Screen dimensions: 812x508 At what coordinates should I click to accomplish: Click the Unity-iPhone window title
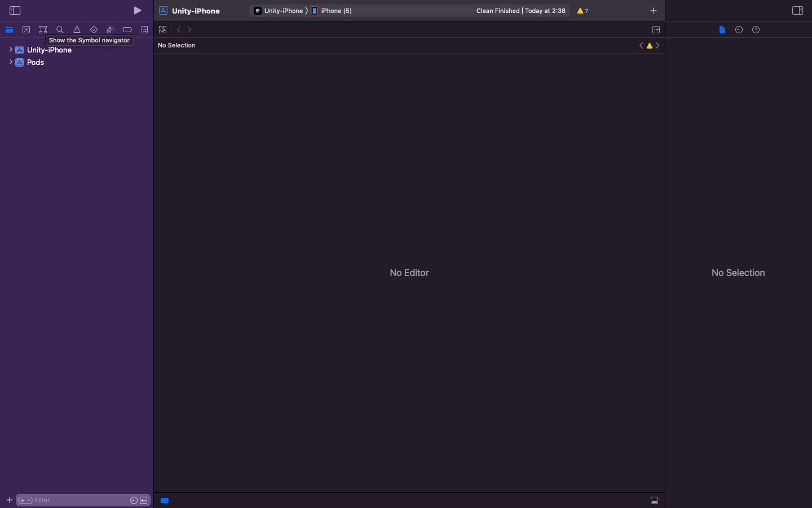pyautogui.click(x=196, y=11)
